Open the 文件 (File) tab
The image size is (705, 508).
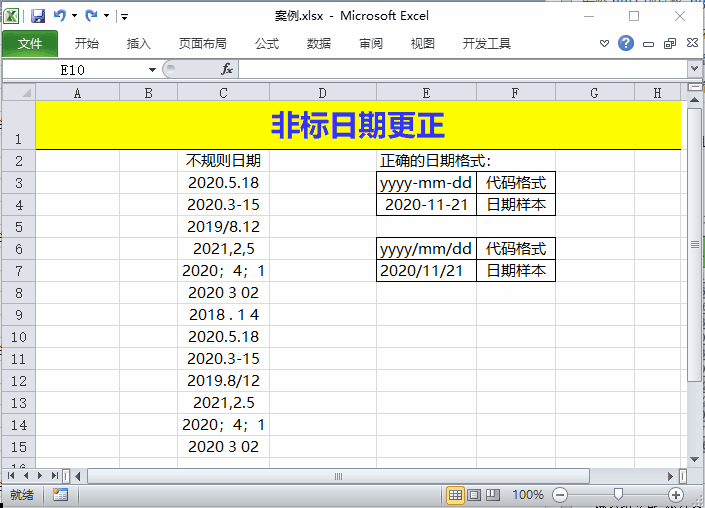(x=29, y=43)
